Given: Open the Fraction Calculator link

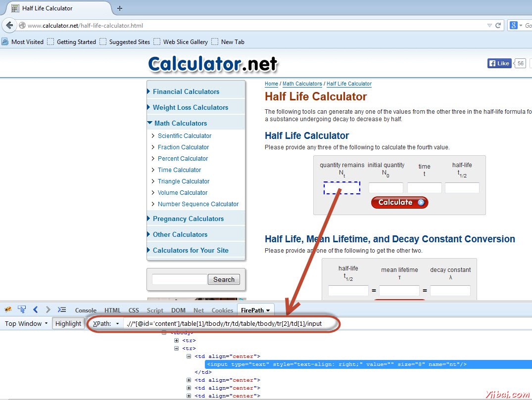Looking at the screenshot, I should pyautogui.click(x=183, y=147).
